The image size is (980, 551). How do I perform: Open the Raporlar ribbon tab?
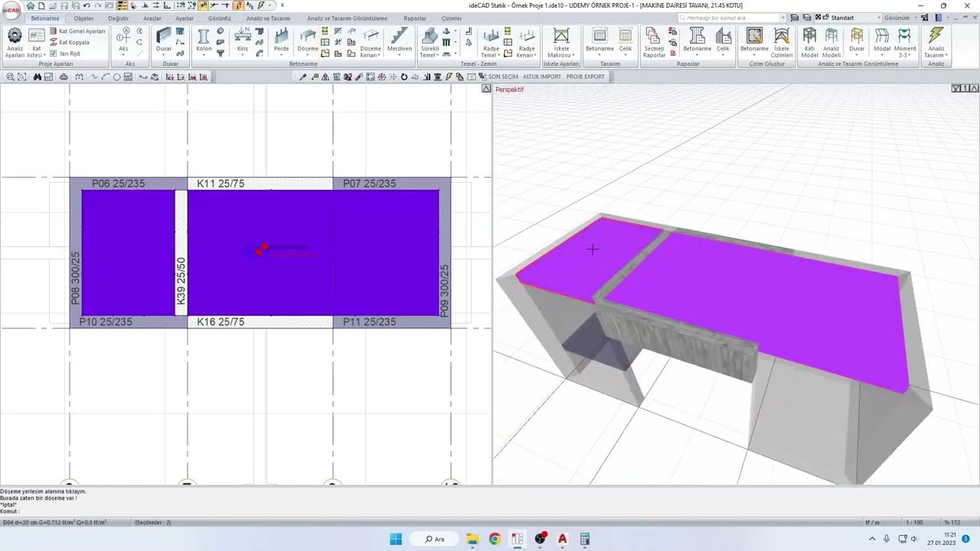point(415,18)
